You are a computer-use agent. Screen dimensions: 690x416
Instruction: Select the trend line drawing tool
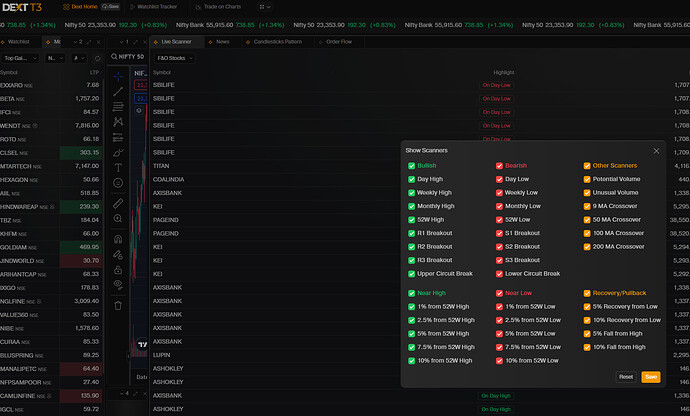[x=118, y=92]
